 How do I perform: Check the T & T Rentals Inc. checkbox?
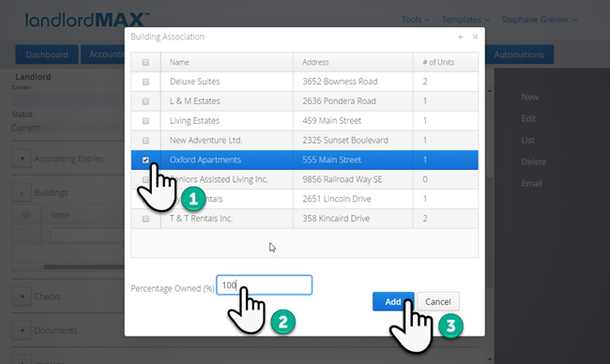[145, 219]
